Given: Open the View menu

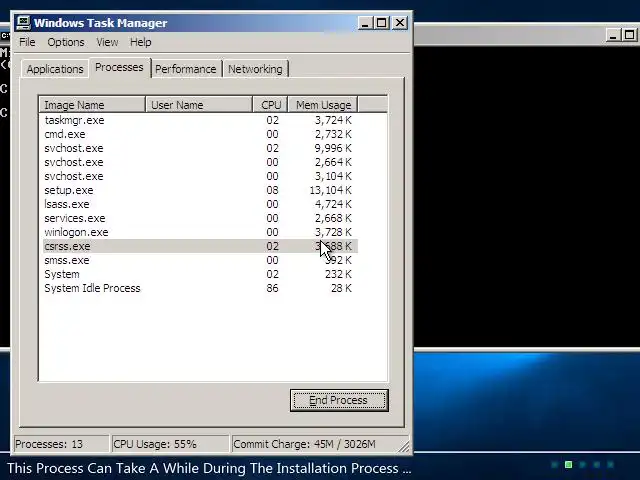Looking at the screenshot, I should point(107,42).
